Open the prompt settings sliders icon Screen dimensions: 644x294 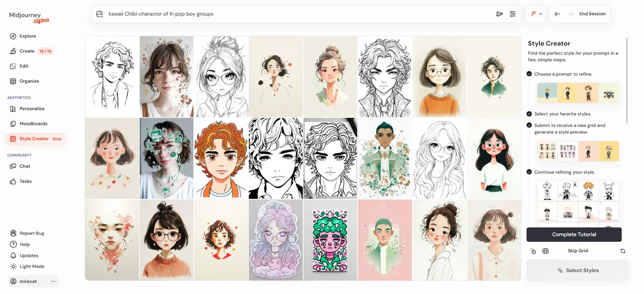point(513,14)
